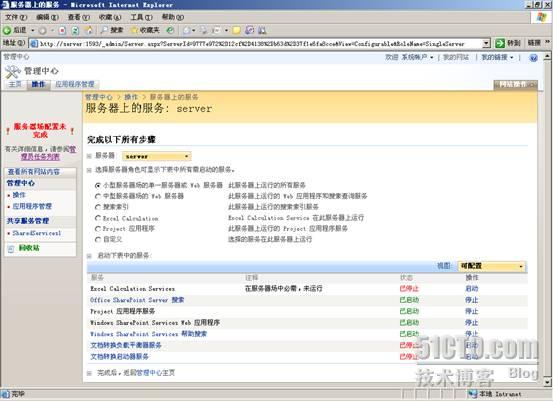Open the 帮助 Help menu

tap(172, 17)
